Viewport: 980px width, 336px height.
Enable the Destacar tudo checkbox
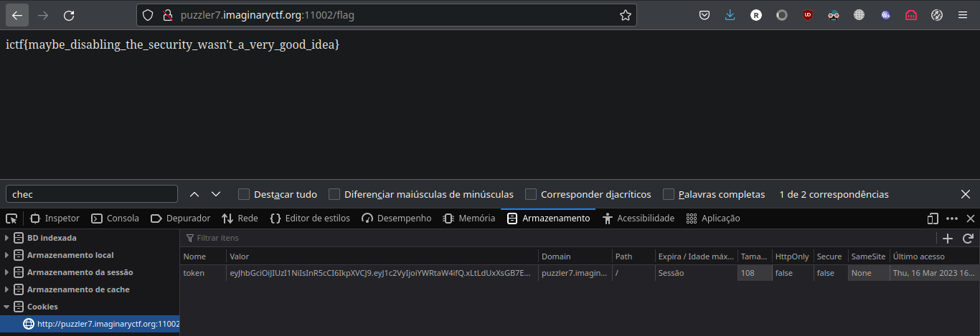coord(244,194)
